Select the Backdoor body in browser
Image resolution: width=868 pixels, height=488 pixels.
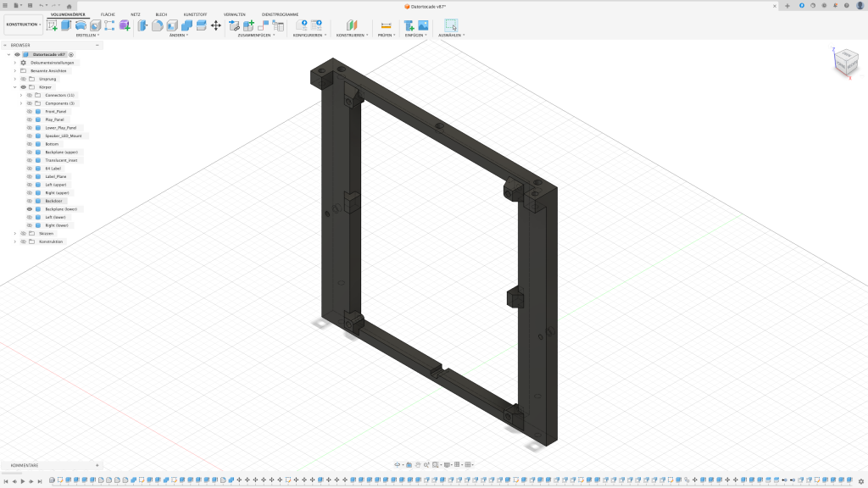click(x=55, y=201)
